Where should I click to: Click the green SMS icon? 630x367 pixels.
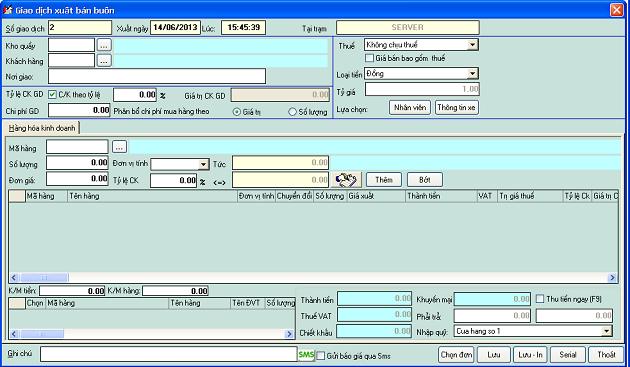[306, 355]
